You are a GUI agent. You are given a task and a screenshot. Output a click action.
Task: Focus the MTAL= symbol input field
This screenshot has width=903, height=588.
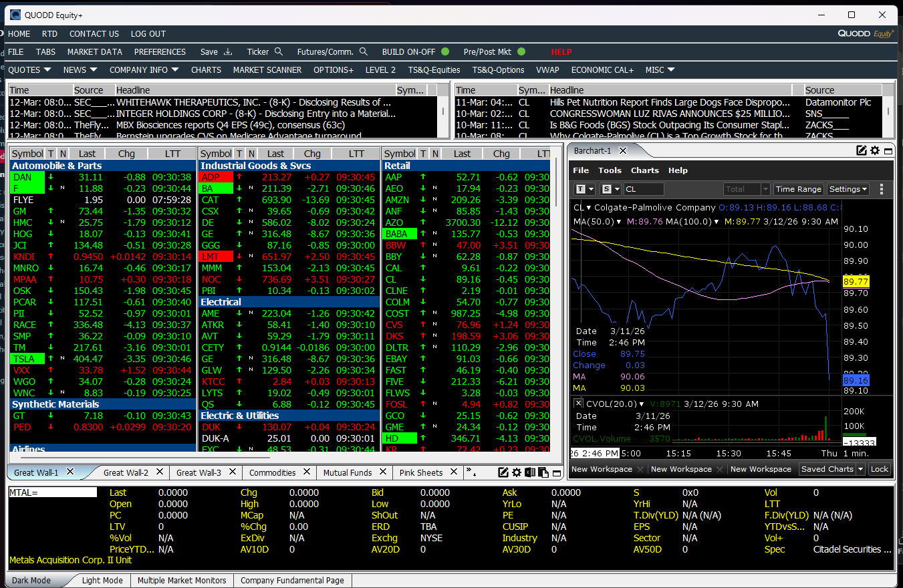click(x=53, y=492)
